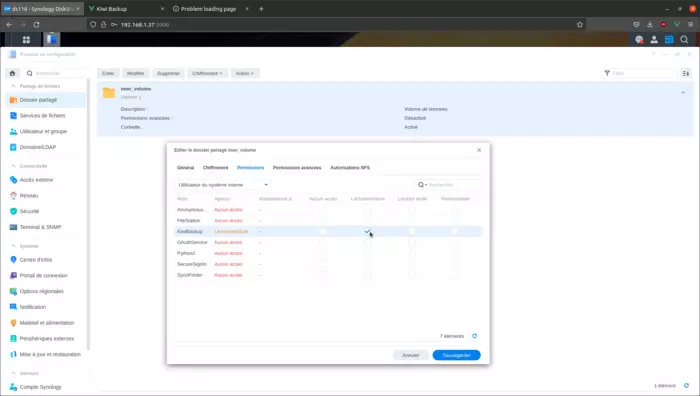Image resolution: width=700 pixels, height=396 pixels.
Task: Check Aucun accès for Python2
Action: [323, 253]
